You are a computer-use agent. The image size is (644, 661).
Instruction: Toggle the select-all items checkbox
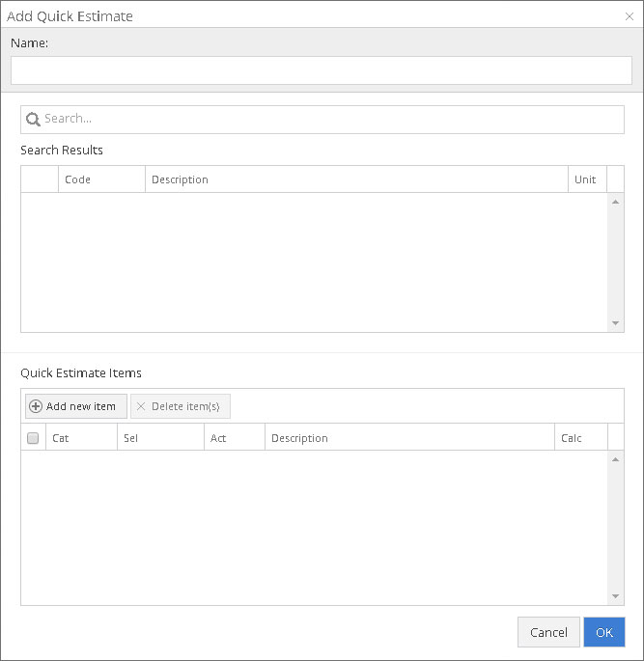[x=33, y=438]
